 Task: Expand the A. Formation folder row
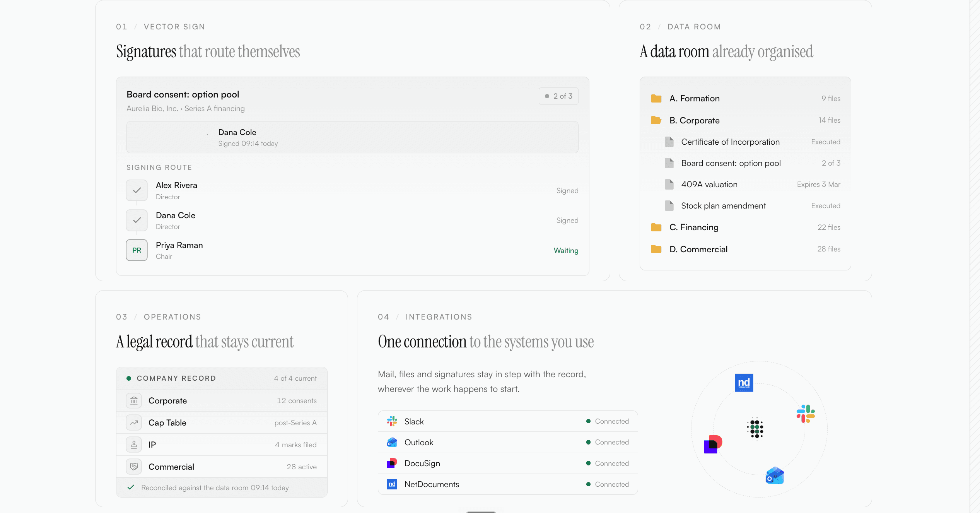click(745, 99)
